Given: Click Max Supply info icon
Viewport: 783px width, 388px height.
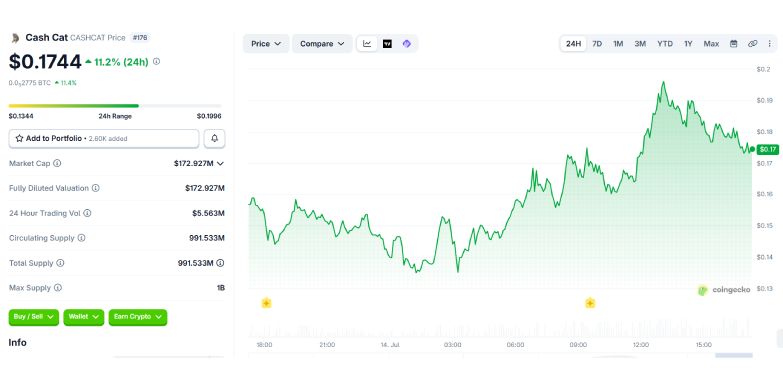Looking at the screenshot, I should coord(57,288).
